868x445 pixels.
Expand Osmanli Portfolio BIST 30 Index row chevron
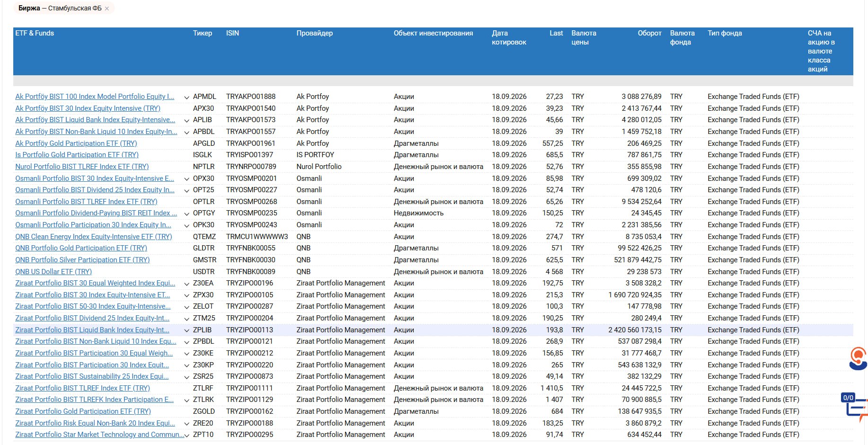tap(186, 179)
